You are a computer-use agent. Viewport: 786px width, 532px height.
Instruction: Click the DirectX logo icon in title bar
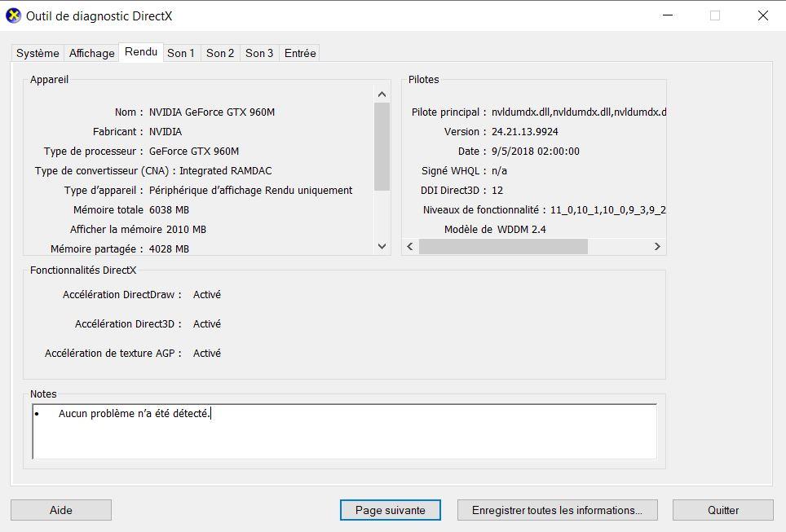pos(14,15)
